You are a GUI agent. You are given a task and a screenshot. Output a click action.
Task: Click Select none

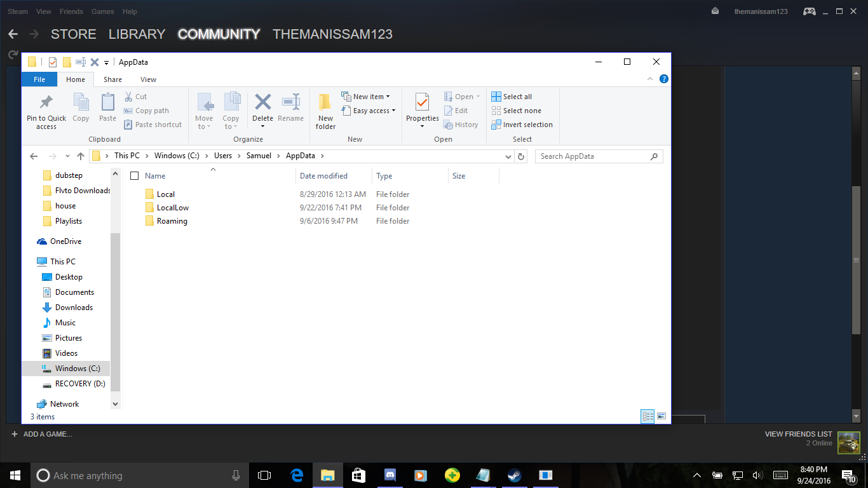tap(516, 111)
